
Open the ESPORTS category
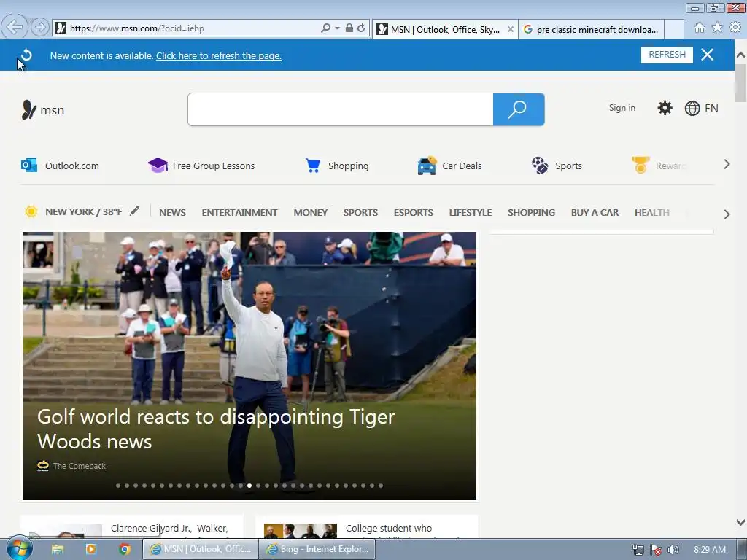[x=414, y=212]
